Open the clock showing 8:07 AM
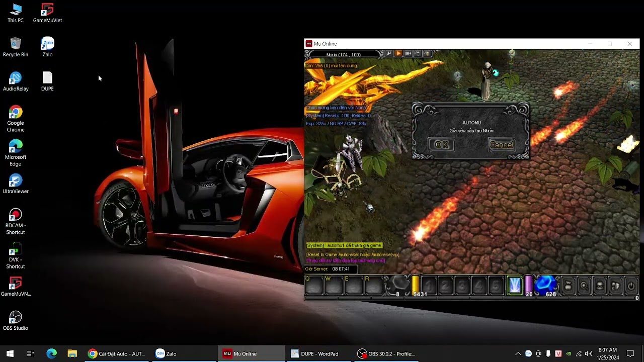The height and width of the screenshot is (362, 644). (608, 353)
